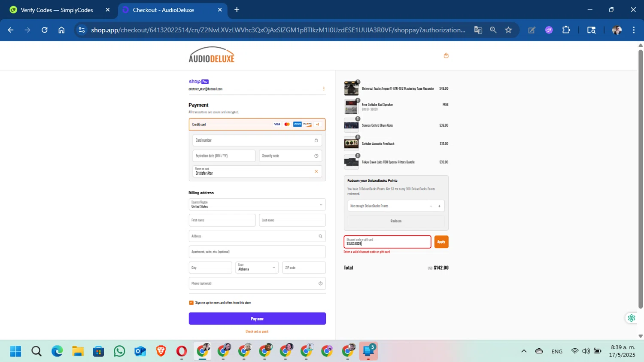
Task: Open the Chrome three-dot menu
Action: 634,30
